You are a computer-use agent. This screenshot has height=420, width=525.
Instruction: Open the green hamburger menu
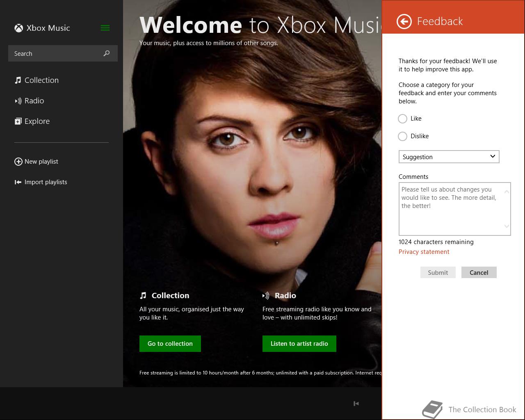point(105,28)
